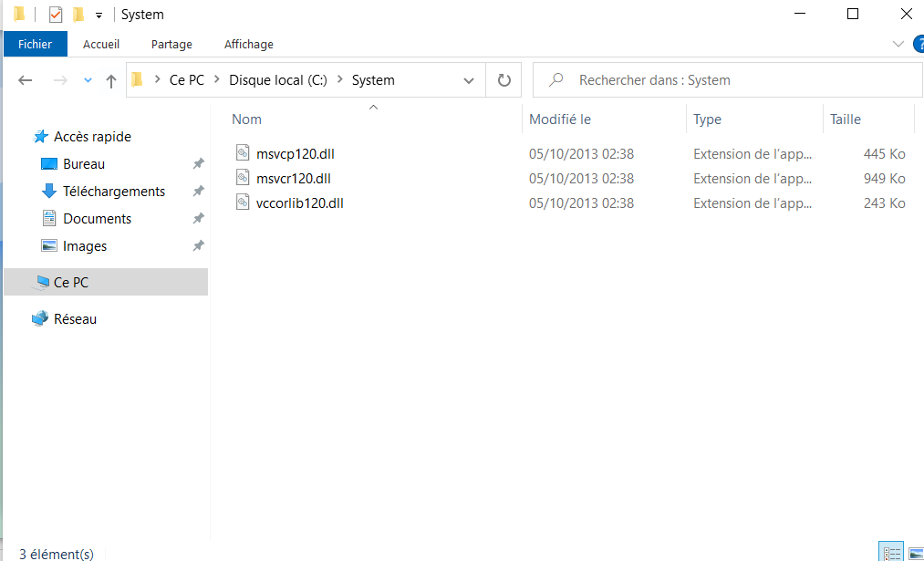The image size is (924, 561).
Task: Unpin Bureau using its pin icon
Action: (x=198, y=164)
